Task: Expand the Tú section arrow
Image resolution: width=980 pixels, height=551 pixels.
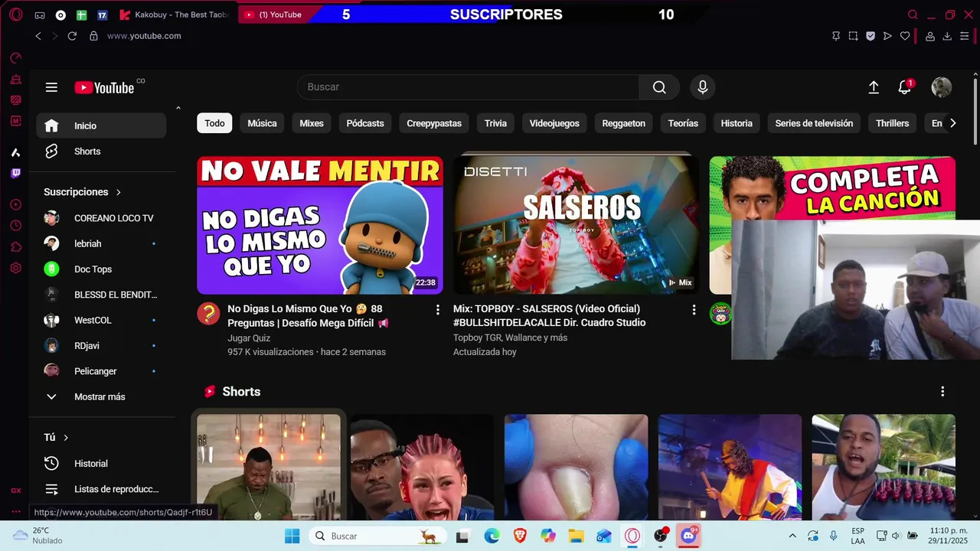Action: [x=66, y=438]
